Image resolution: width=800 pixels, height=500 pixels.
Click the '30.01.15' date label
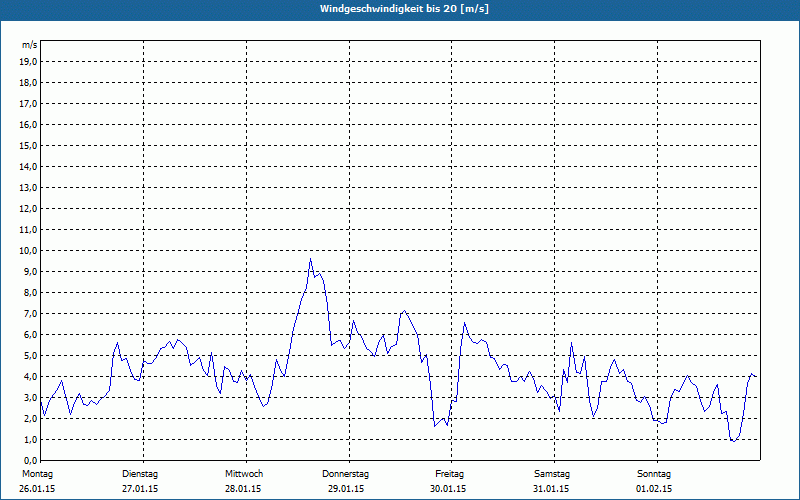448,489
